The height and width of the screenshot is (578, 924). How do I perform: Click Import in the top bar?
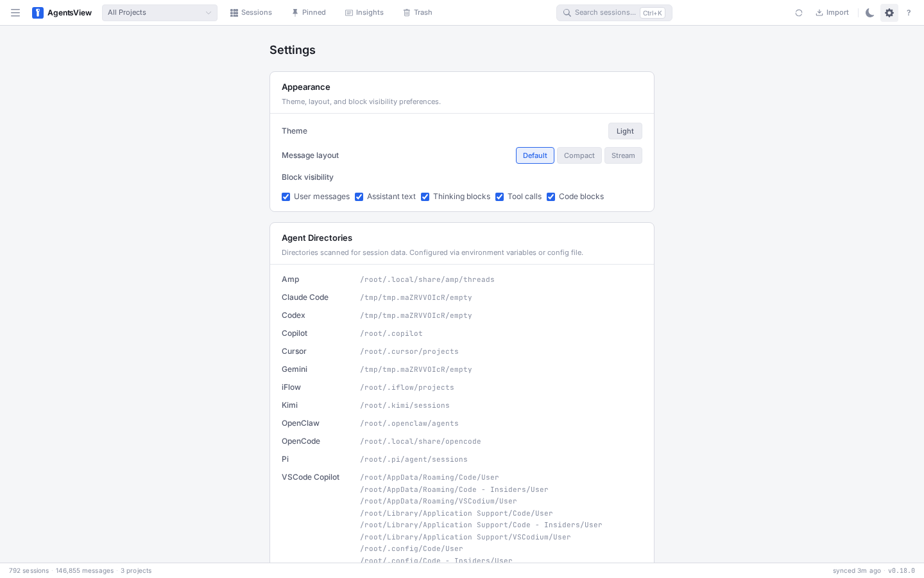(x=832, y=12)
